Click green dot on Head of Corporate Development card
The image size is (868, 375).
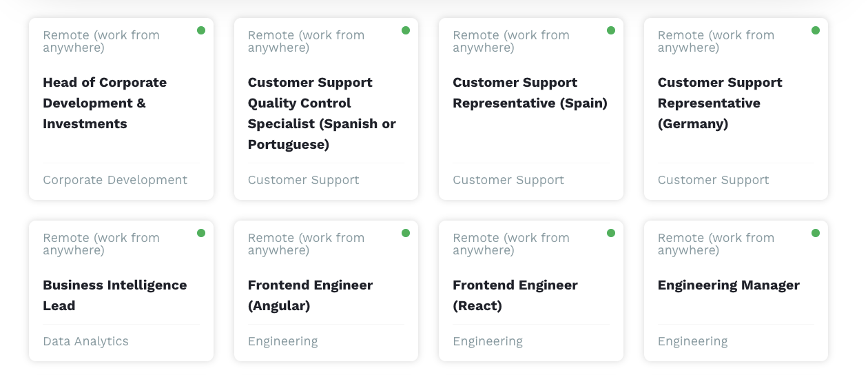point(201,30)
